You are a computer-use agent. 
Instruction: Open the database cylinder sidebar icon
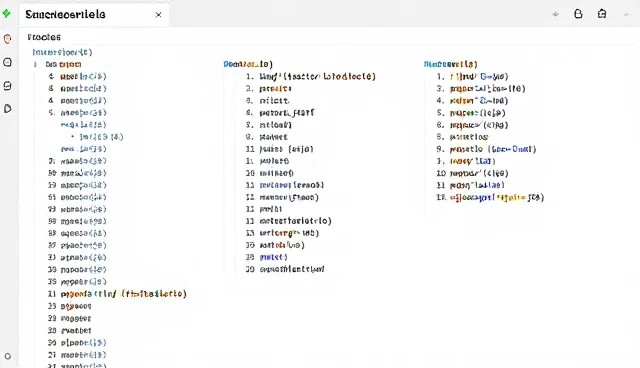coord(7,86)
